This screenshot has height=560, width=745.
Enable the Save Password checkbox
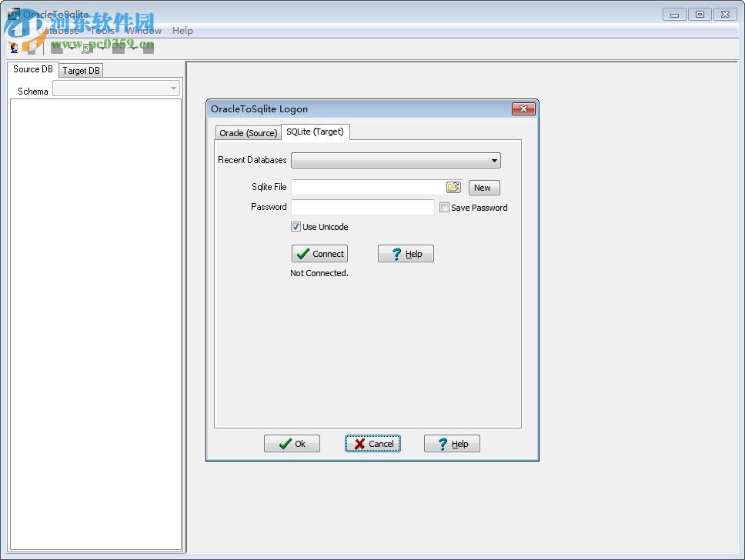click(x=444, y=207)
